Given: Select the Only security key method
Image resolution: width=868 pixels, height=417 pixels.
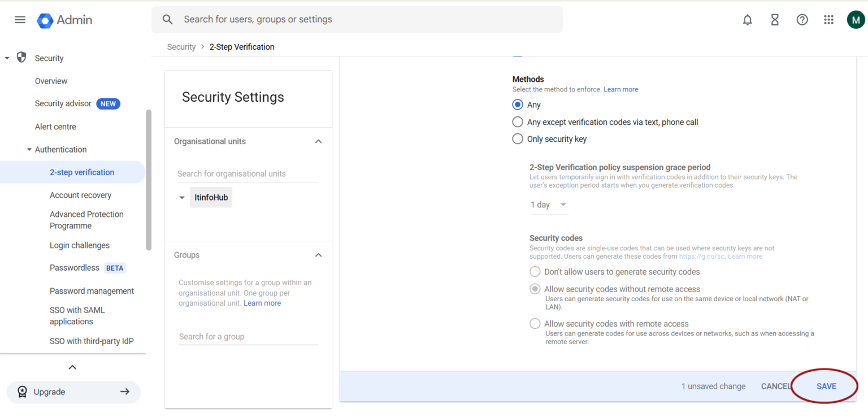Looking at the screenshot, I should (x=517, y=138).
